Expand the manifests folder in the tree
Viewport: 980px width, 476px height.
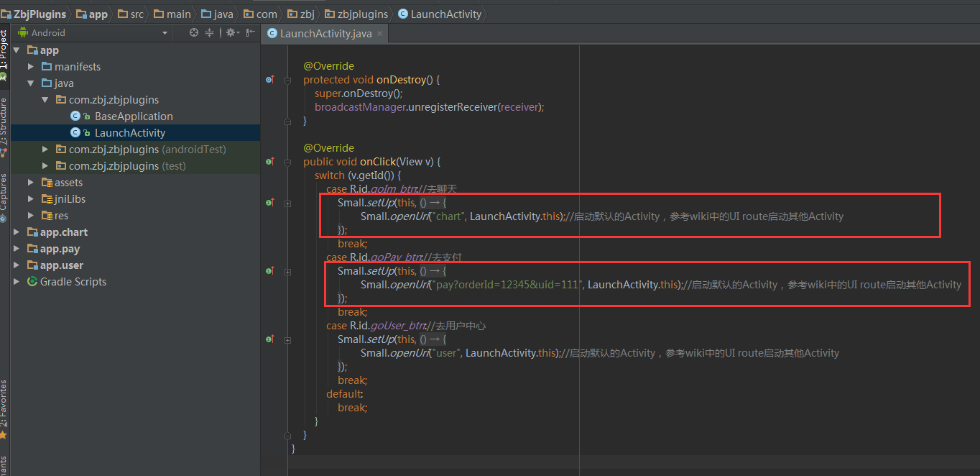31,67
